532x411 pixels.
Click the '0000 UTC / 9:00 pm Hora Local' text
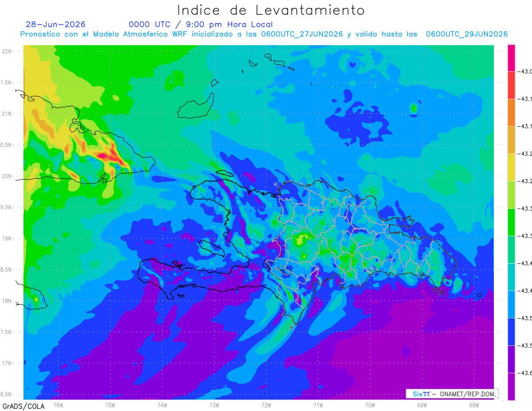201,24
